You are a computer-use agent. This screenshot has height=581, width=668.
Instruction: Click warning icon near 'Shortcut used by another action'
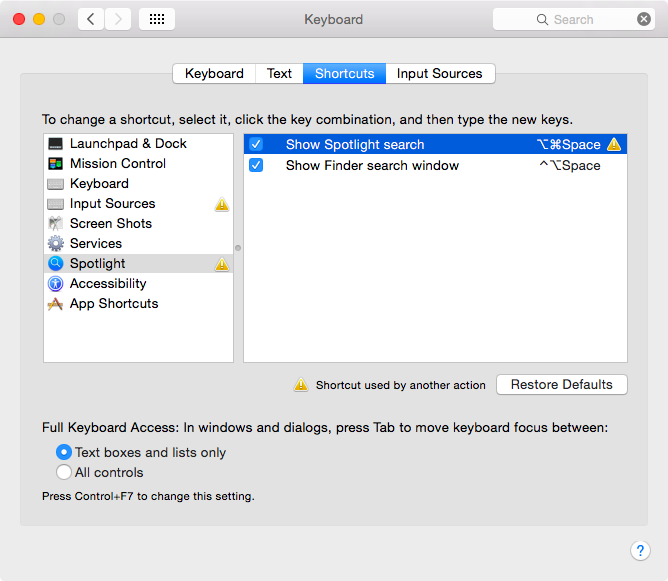point(301,385)
